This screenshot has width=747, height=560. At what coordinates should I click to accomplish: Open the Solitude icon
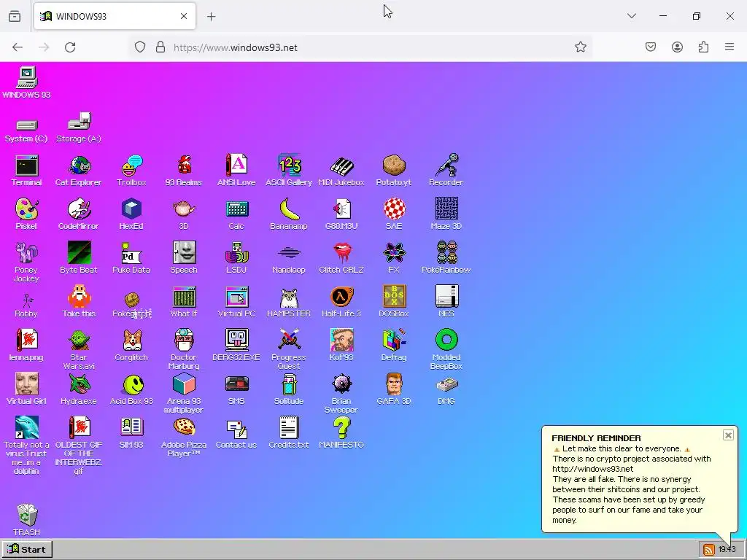[289, 385]
